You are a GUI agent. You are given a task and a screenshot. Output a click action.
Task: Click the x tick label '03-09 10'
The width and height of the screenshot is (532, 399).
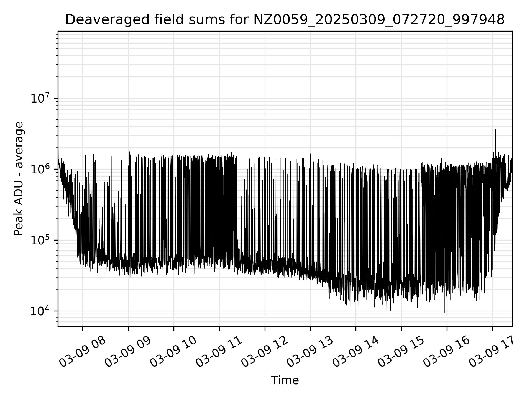(174, 352)
